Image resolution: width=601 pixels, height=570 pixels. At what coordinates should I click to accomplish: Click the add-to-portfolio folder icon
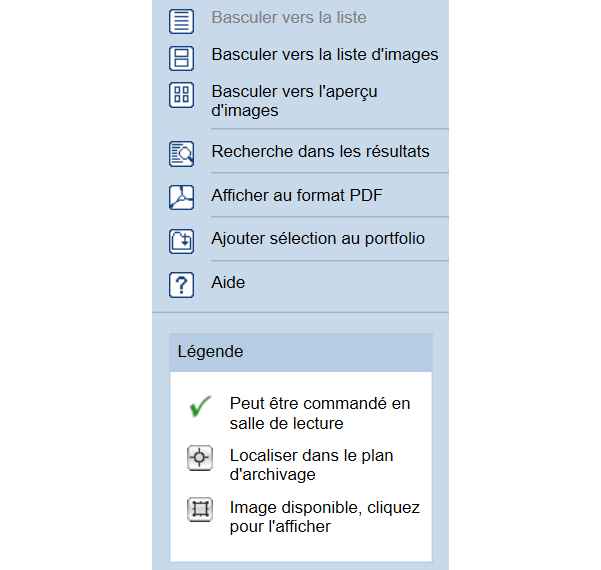click(x=181, y=241)
